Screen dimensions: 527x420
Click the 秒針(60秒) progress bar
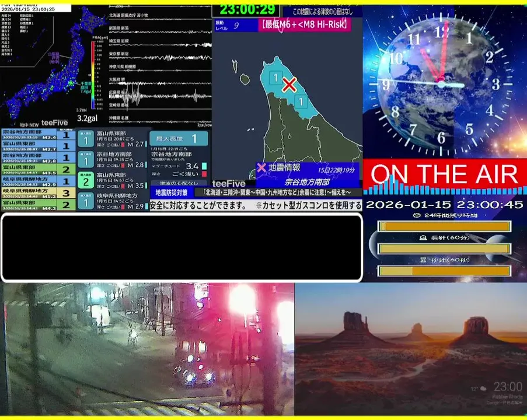444,271
